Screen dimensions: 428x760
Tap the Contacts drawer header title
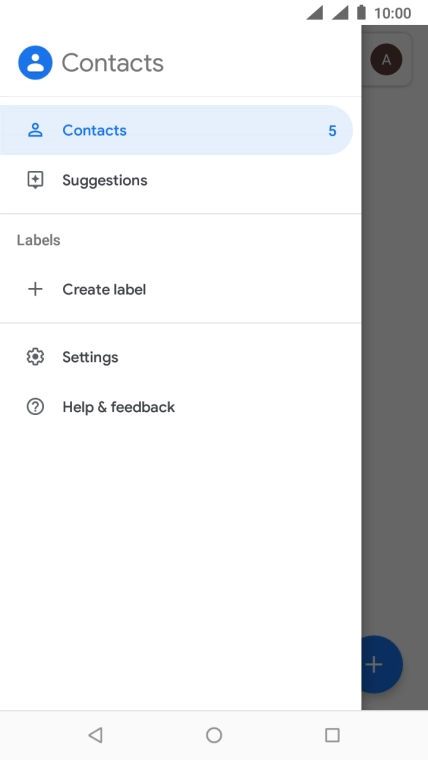pyautogui.click(x=112, y=63)
